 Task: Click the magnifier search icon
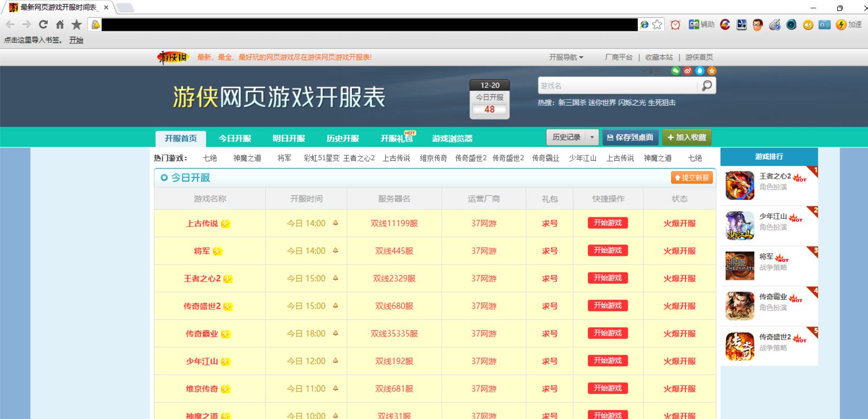707,85
